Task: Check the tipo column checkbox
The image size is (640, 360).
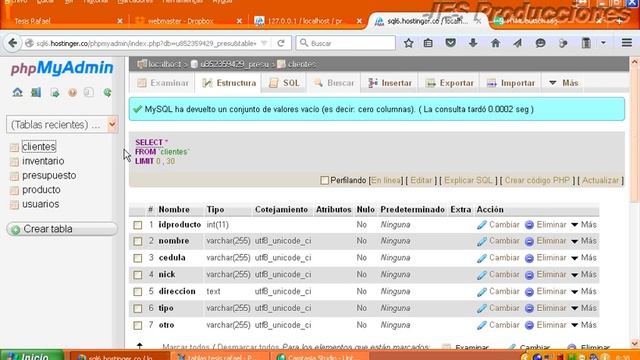Action: click(x=138, y=308)
